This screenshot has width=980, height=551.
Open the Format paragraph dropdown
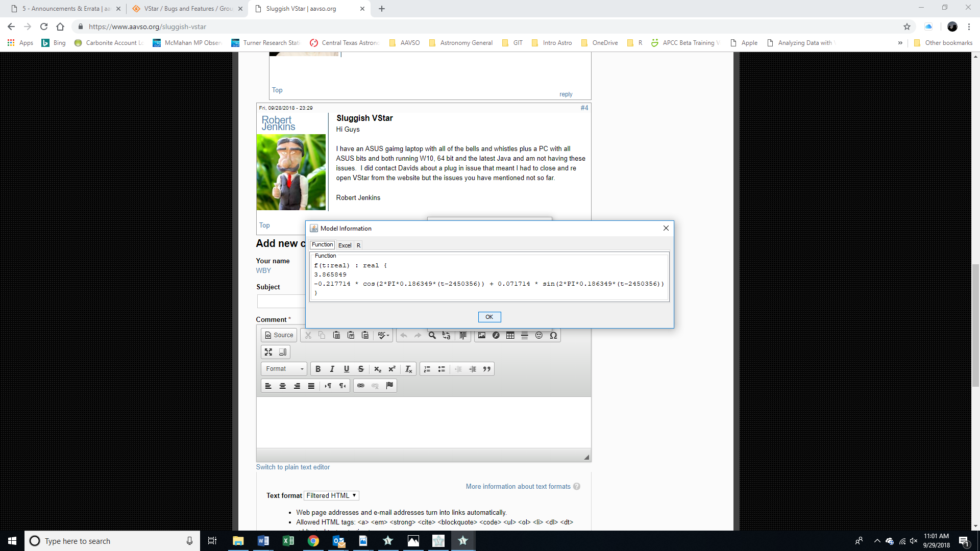coord(284,369)
